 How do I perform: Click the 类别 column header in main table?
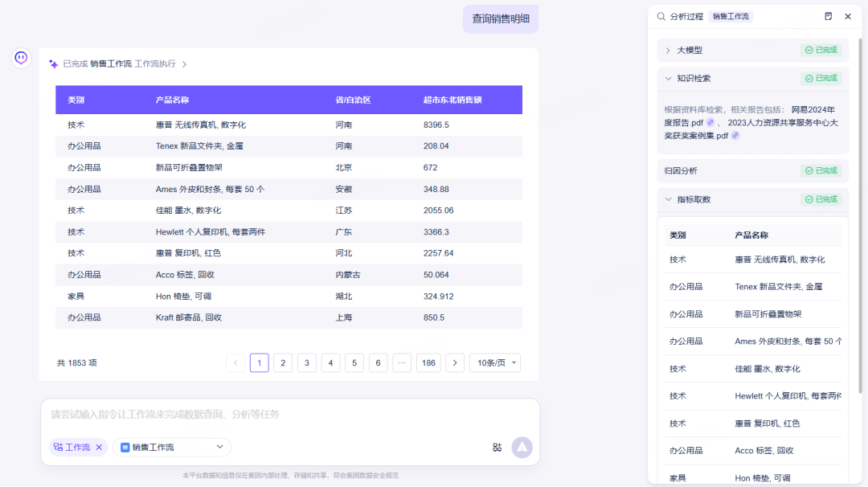(x=76, y=100)
